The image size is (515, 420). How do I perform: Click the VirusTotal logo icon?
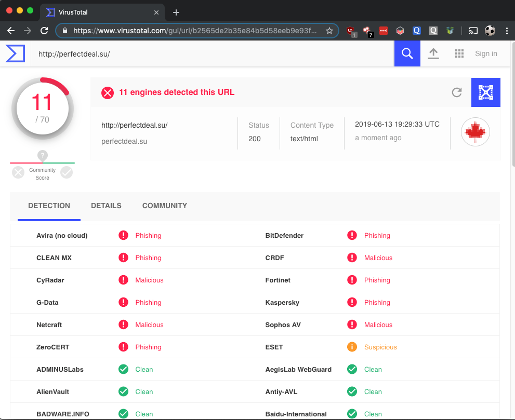15,53
